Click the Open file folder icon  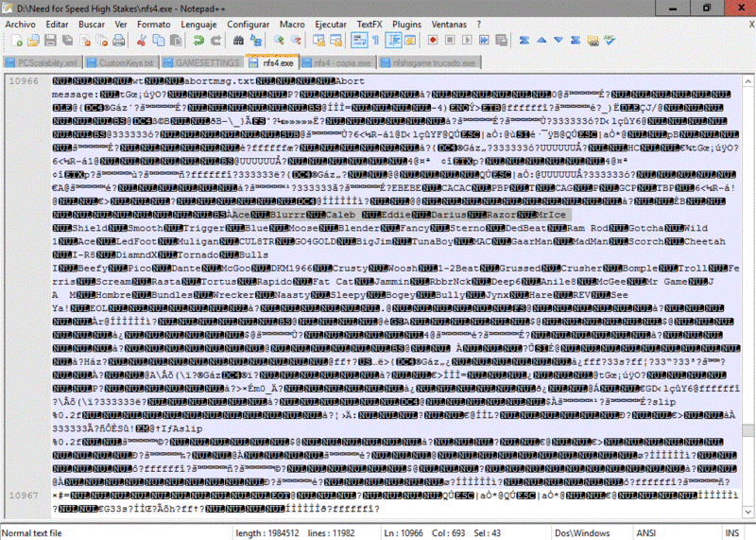pyautogui.click(x=33, y=41)
